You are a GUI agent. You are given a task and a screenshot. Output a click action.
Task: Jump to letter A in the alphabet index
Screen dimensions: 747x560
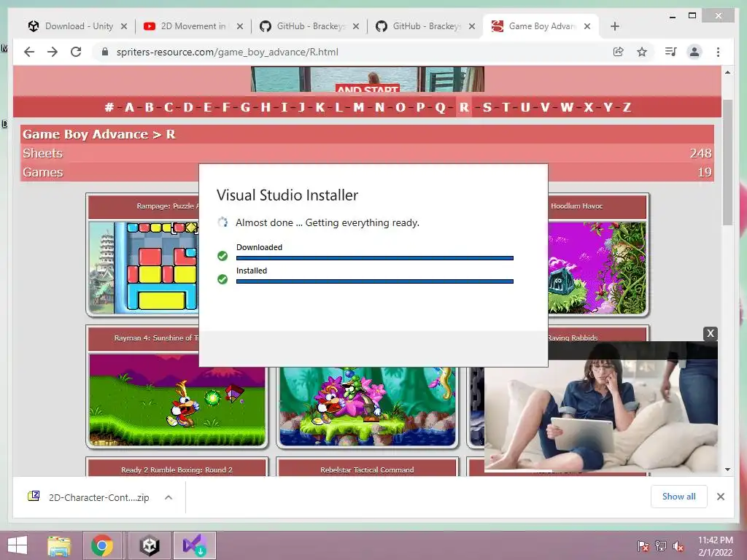pos(129,107)
